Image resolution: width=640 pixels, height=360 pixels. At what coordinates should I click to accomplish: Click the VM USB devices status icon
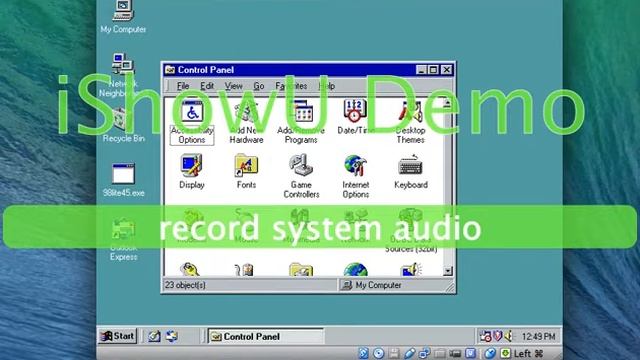click(x=409, y=353)
